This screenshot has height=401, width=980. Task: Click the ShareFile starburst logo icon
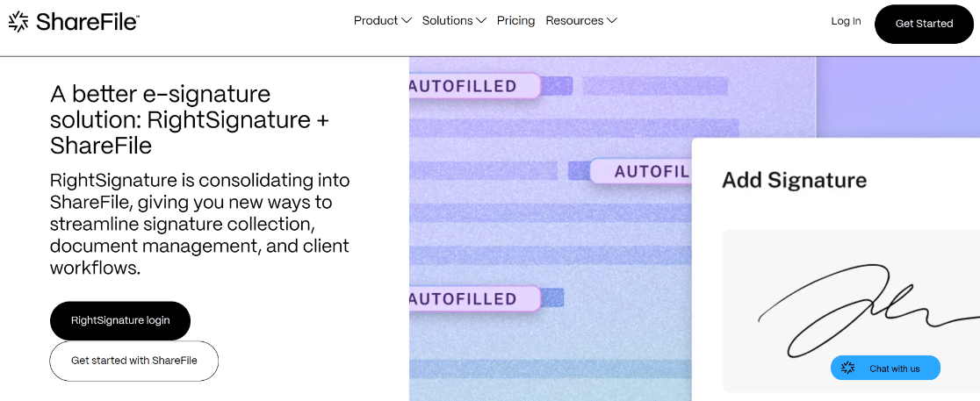coord(18,21)
